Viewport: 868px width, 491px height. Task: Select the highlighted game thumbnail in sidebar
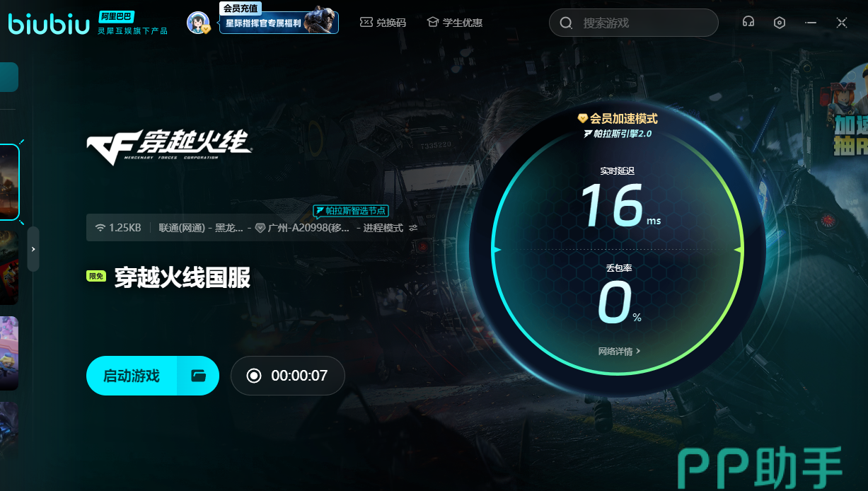[x=9, y=182]
